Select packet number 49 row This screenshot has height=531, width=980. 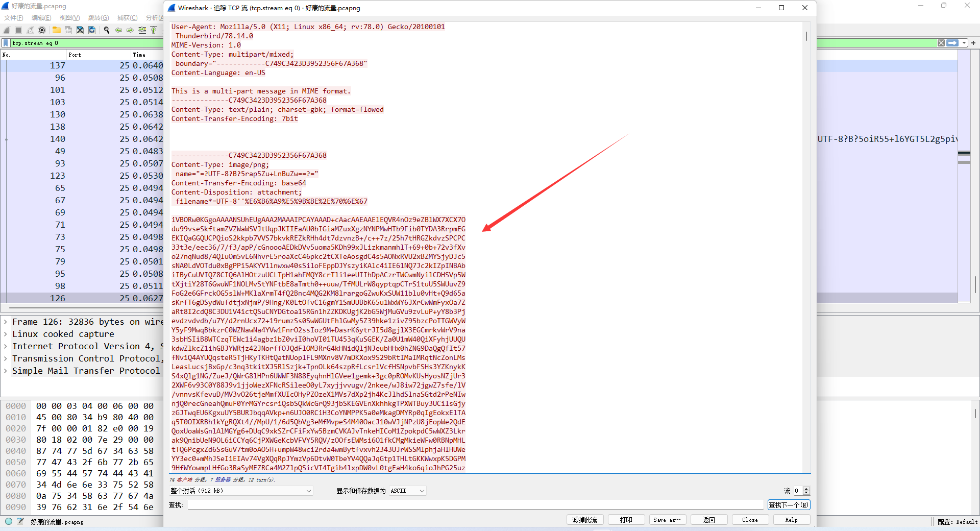pyautogui.click(x=82, y=151)
